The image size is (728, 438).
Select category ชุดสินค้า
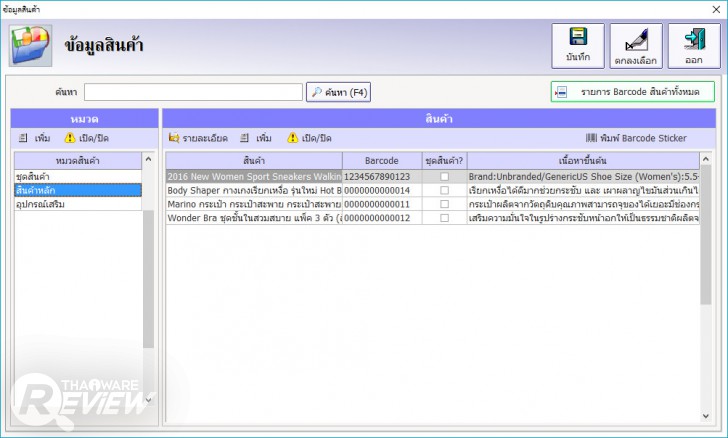coord(78,177)
